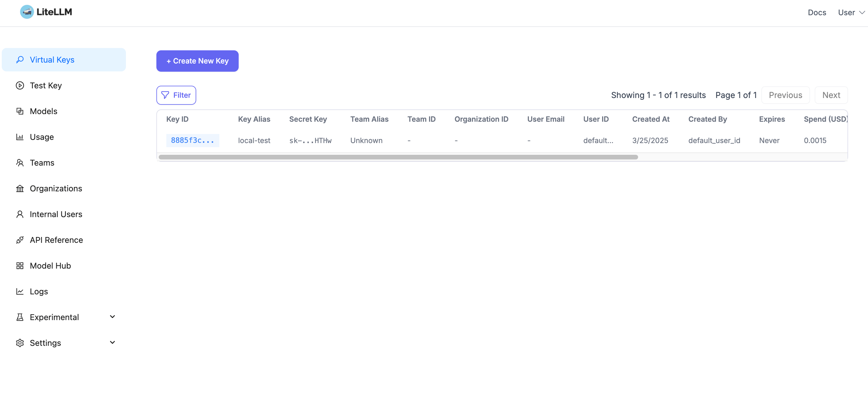The width and height of the screenshot is (868, 395).
Task: Open Usage via the bar chart icon
Action: 20,137
